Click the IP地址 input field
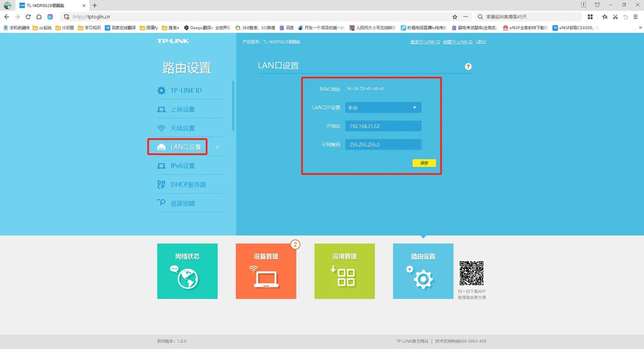Image resolution: width=644 pixels, height=349 pixels. [383, 126]
